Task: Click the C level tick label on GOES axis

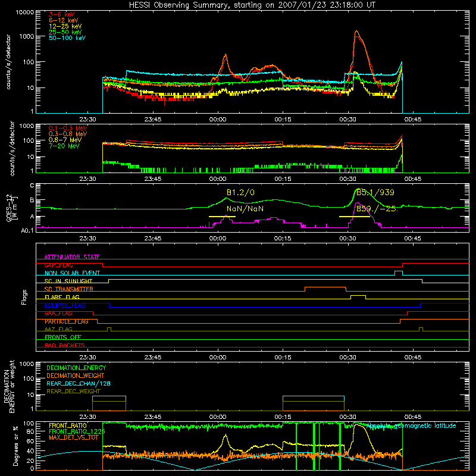Action: point(32,185)
